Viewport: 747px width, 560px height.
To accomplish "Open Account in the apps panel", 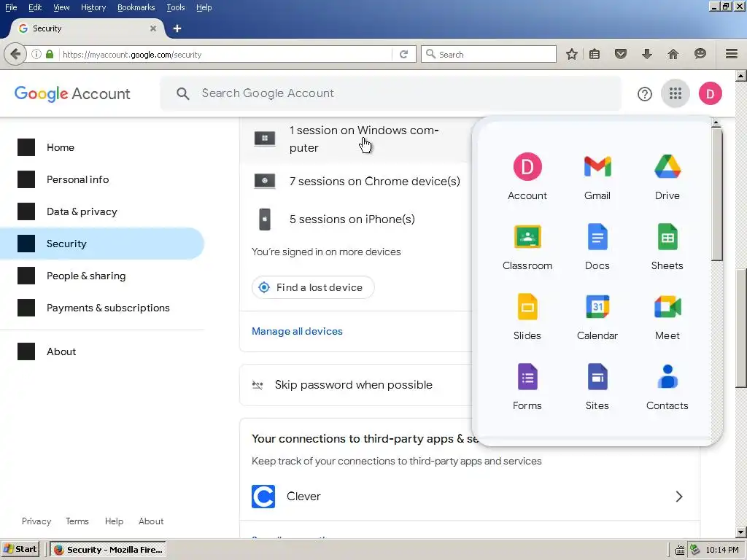I will [x=527, y=176].
